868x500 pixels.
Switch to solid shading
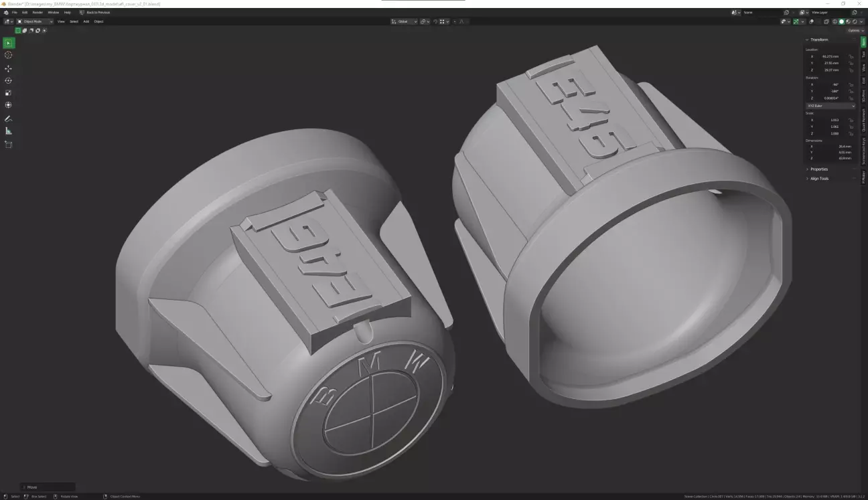click(842, 21)
